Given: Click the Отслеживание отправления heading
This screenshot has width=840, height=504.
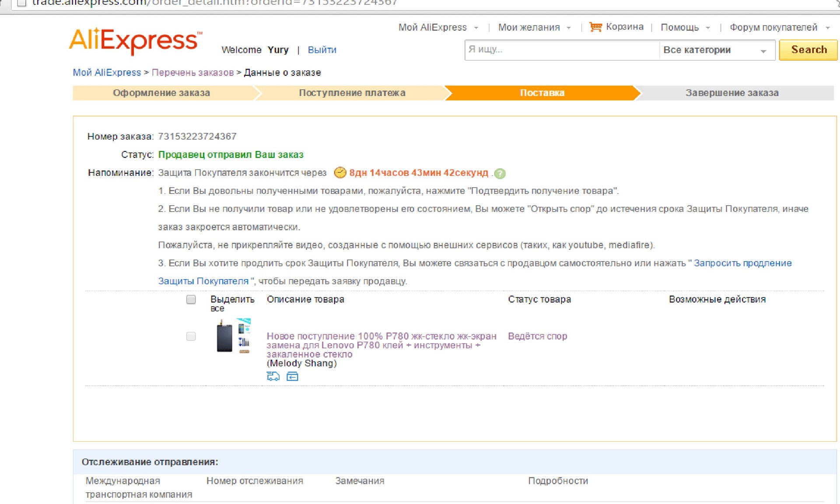Looking at the screenshot, I should click(150, 462).
